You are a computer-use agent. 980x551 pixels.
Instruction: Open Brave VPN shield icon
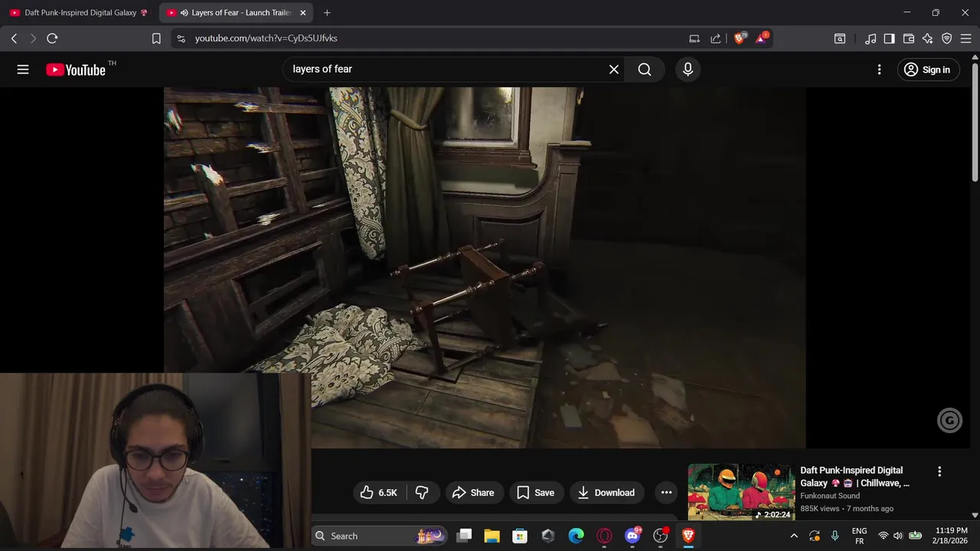pyautogui.click(x=947, y=38)
